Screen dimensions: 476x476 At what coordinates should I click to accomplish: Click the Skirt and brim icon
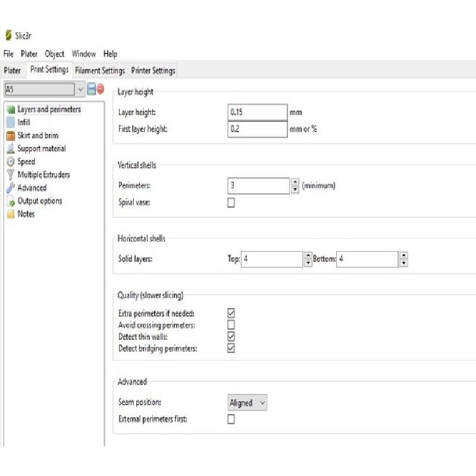[x=11, y=136]
